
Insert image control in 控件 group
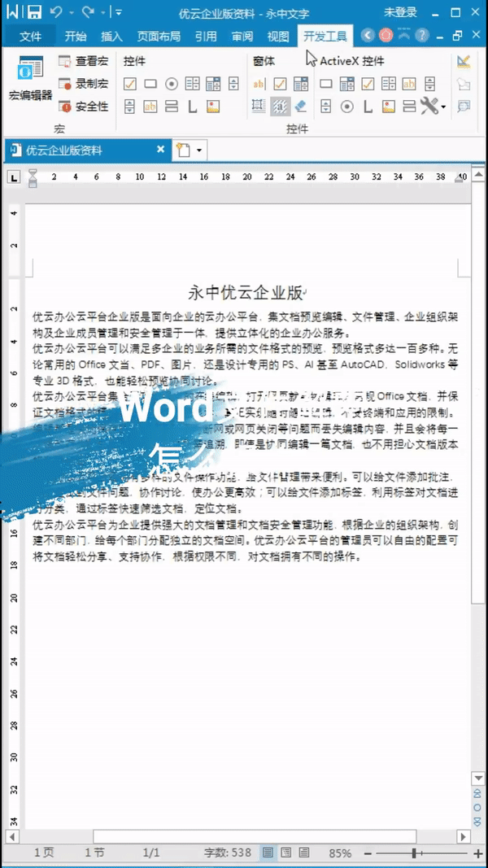click(x=212, y=106)
